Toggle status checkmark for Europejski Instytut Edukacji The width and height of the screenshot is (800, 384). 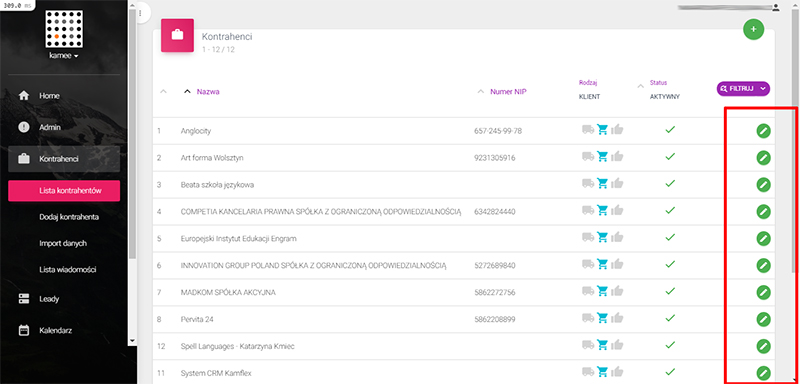670,238
